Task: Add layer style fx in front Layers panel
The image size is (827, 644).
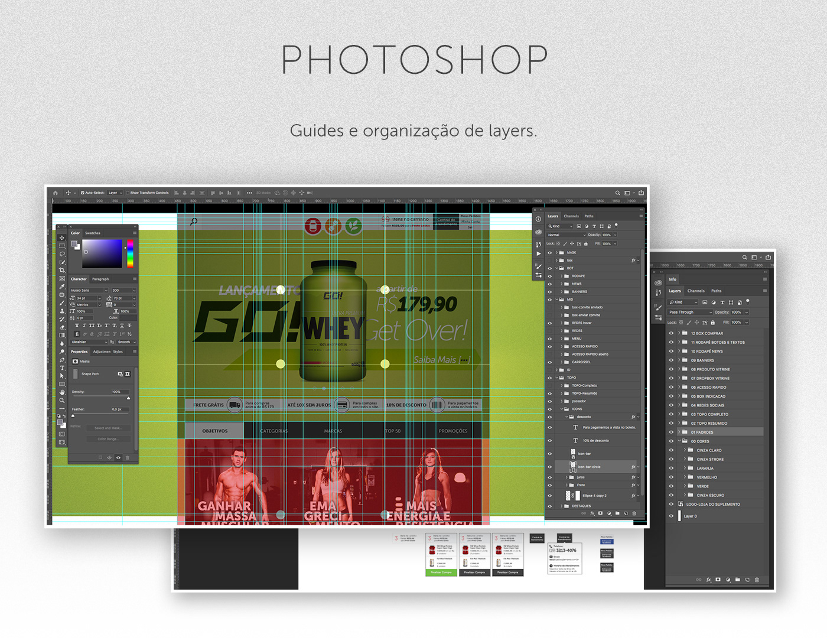Action: [592, 513]
